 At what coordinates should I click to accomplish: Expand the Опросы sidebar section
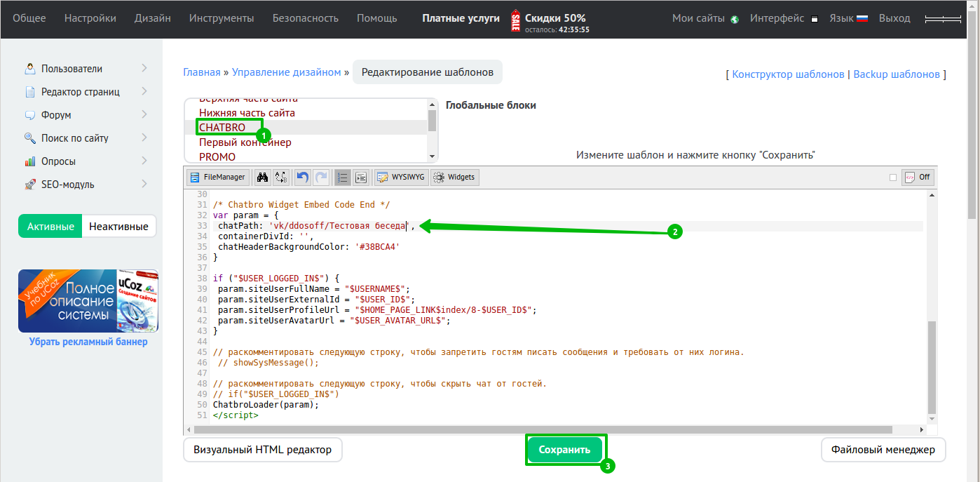[144, 161]
